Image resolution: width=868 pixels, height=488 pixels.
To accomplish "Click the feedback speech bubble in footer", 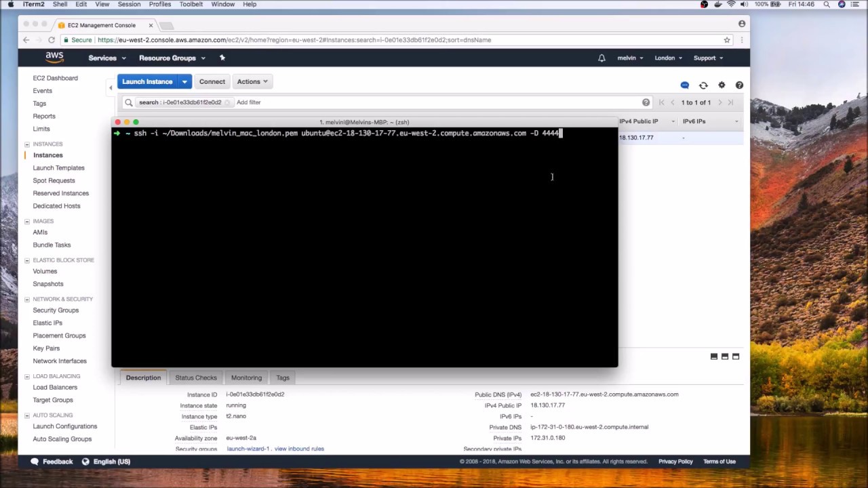I will coord(35,462).
